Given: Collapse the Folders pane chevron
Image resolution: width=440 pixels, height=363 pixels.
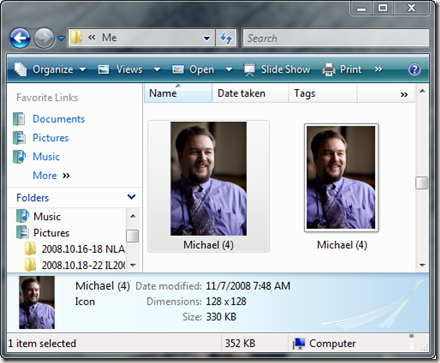Looking at the screenshot, I should point(131,197).
